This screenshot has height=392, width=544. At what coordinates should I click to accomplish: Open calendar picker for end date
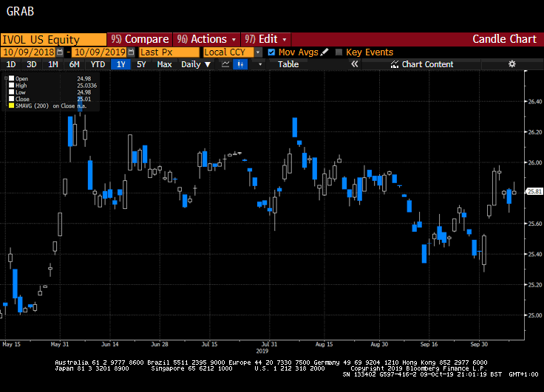click(x=131, y=52)
